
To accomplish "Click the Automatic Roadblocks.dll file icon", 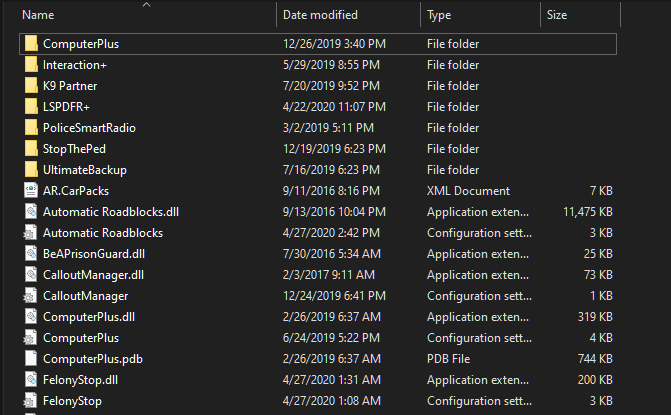I will click(31, 212).
